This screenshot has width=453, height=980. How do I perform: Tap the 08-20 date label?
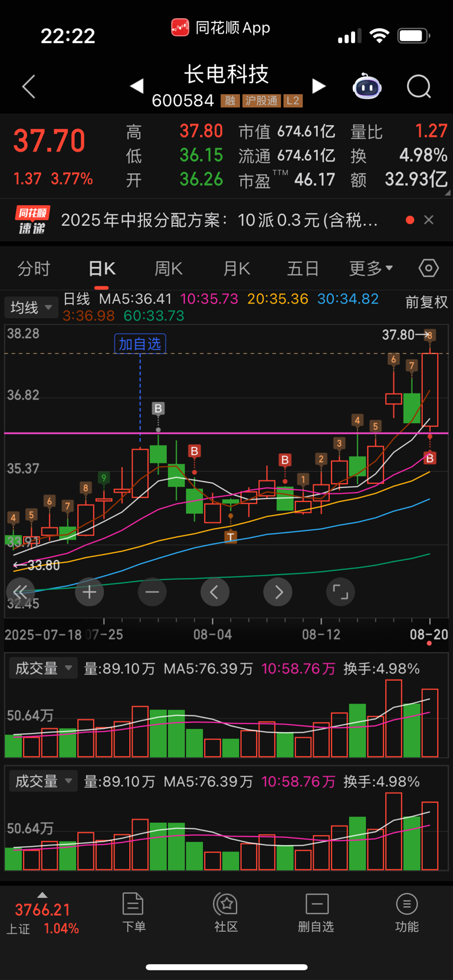tap(429, 635)
